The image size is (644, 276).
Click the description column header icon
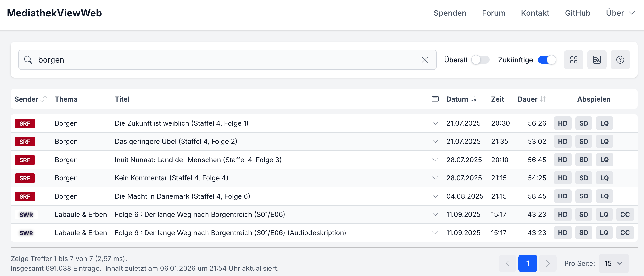pos(435,99)
